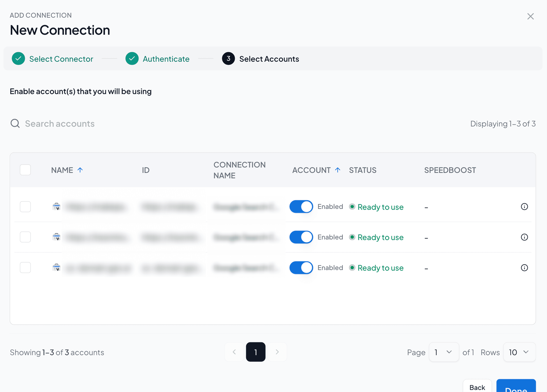
Task: Close the New Connection dialog
Action: (530, 16)
